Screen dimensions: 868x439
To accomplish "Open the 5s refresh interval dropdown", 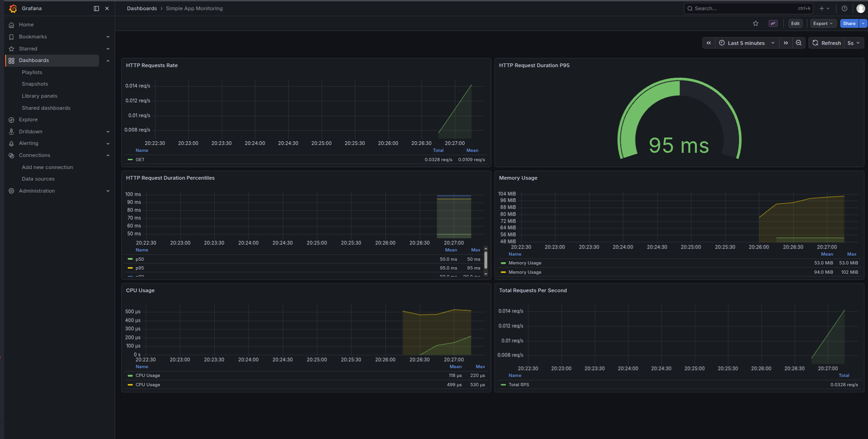I will tap(854, 43).
